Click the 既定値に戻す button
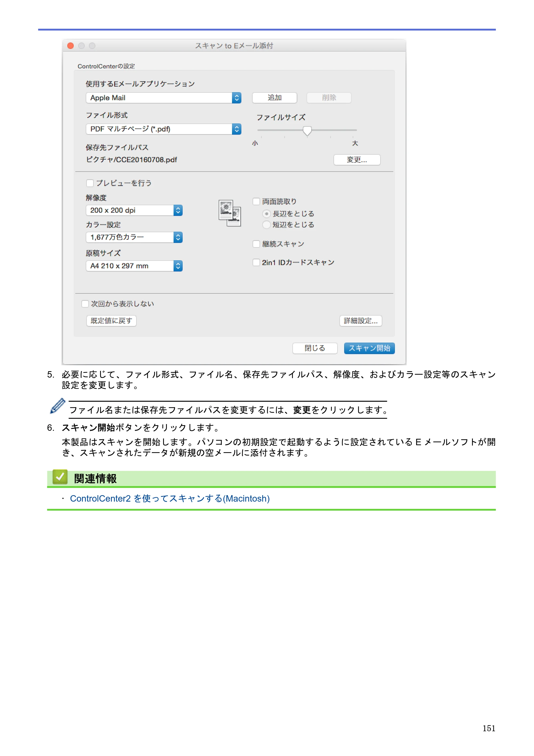 pyautogui.click(x=112, y=321)
